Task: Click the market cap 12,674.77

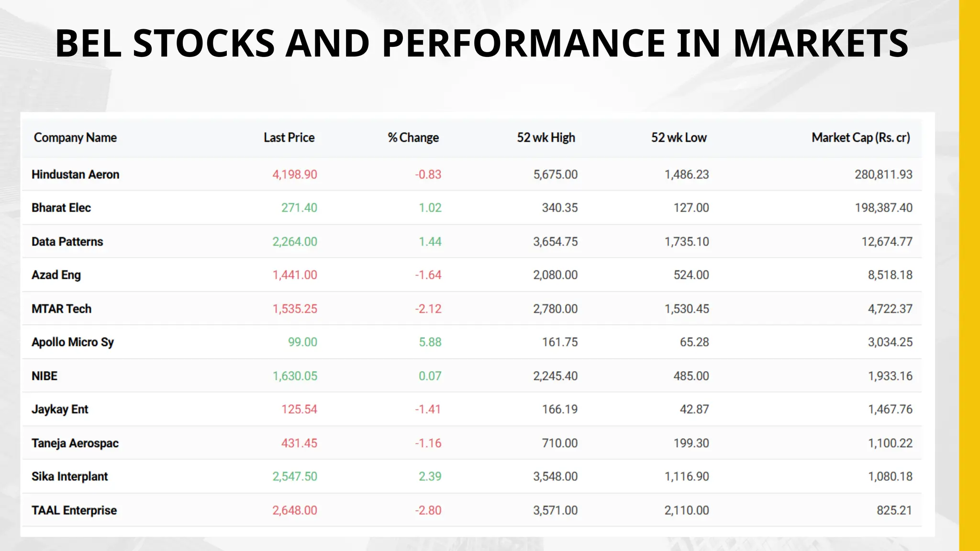Action: [887, 242]
